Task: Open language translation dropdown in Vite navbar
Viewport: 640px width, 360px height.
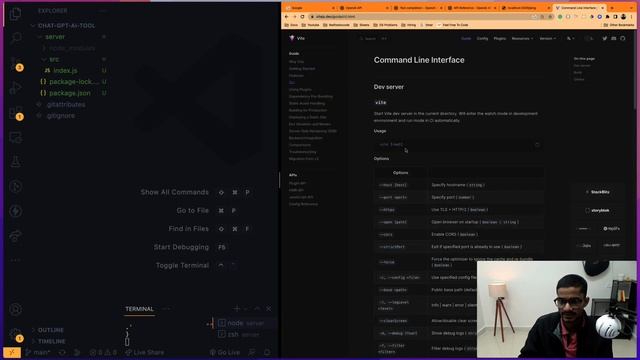Action: [570, 38]
